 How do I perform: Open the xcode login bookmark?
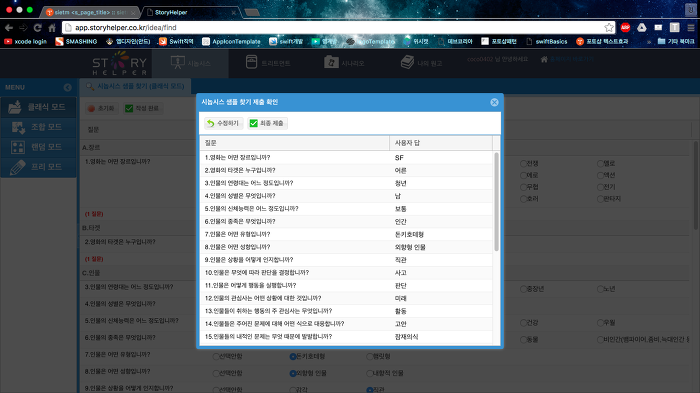pyautogui.click(x=25, y=42)
